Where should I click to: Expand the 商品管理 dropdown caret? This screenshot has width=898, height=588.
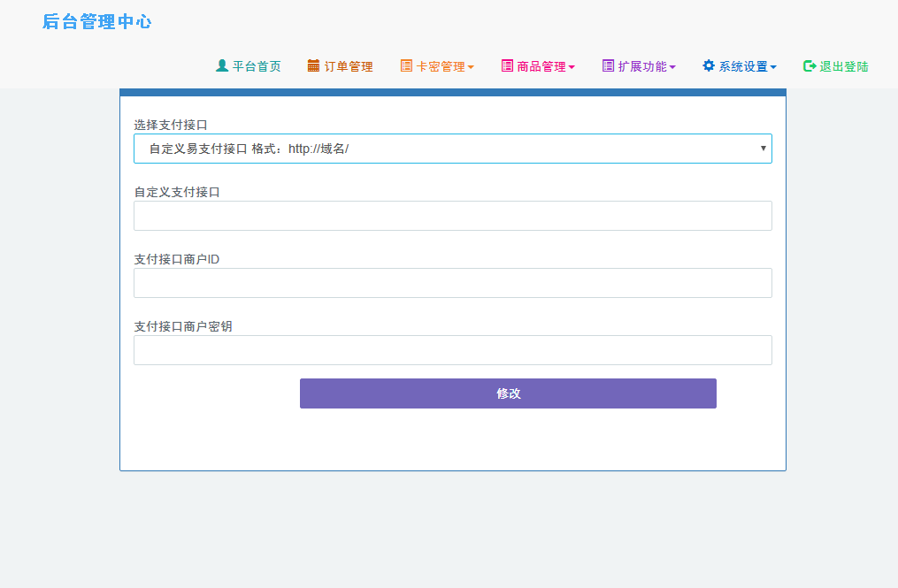pyautogui.click(x=572, y=67)
